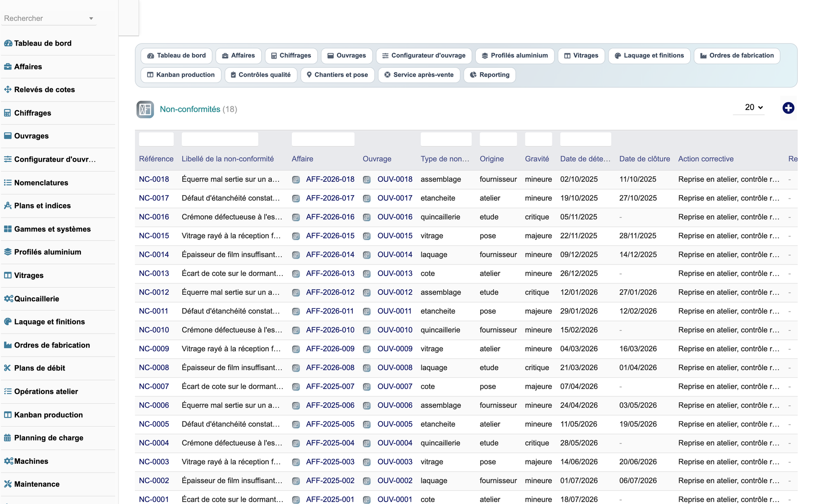Image resolution: width=815 pixels, height=504 pixels.
Task: Open the page size dropdown showing 20
Action: point(753,108)
